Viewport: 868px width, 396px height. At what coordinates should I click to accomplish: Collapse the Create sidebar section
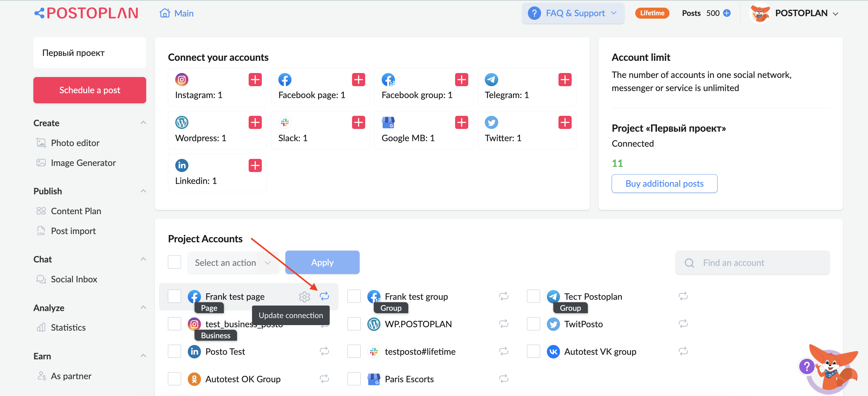pyautogui.click(x=143, y=123)
